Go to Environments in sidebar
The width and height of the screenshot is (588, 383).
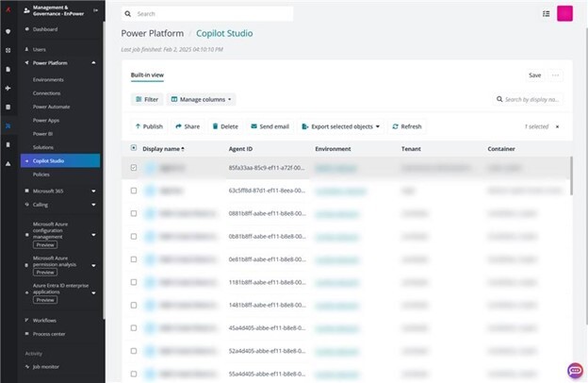[x=48, y=79]
